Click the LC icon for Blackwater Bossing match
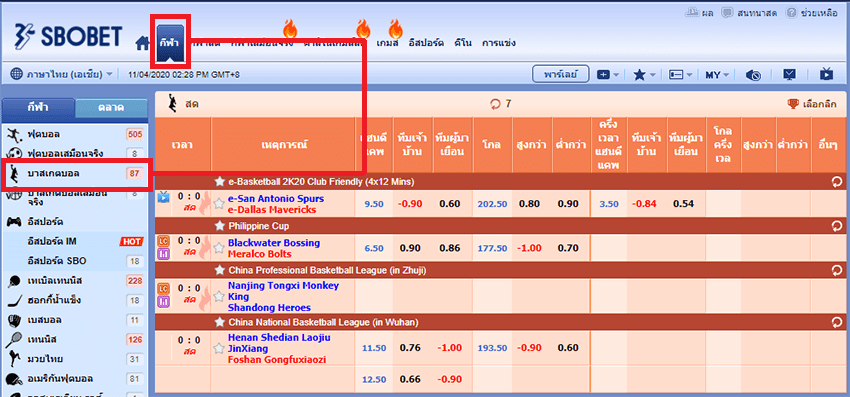 pos(163,241)
